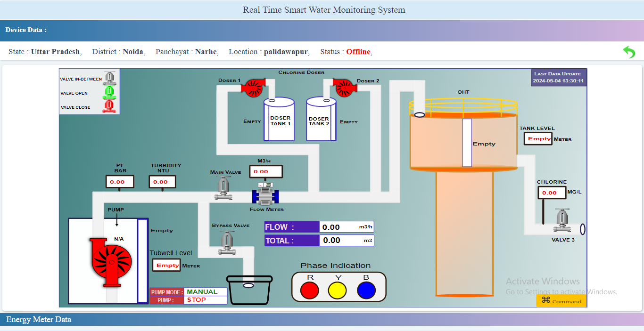Click the red R phase indicator
644x331 pixels.
309,290
